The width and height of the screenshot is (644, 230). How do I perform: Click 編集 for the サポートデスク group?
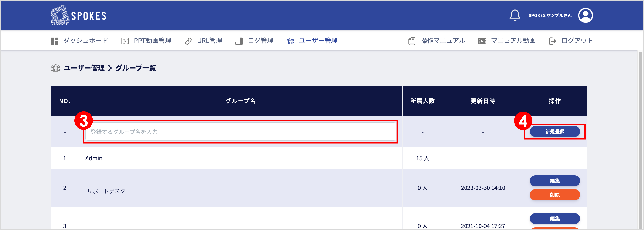555,181
